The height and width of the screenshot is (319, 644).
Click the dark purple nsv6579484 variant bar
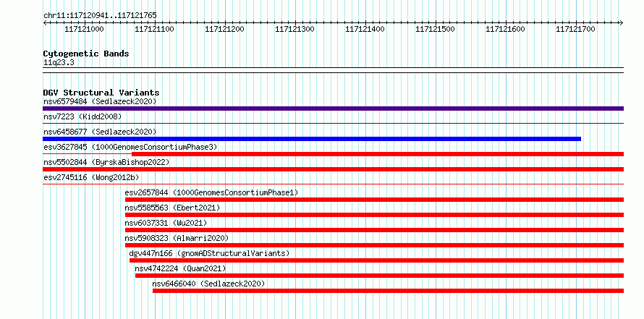click(333, 109)
